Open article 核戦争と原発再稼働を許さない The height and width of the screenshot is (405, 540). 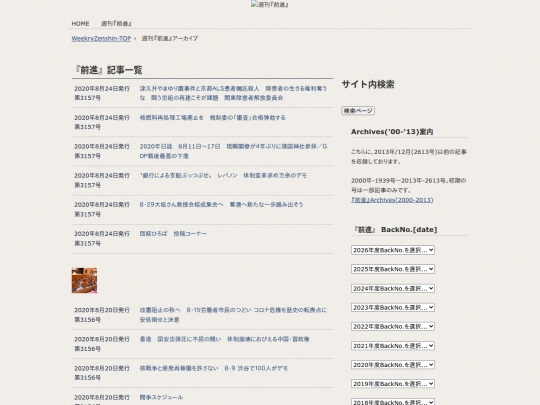tap(214, 368)
